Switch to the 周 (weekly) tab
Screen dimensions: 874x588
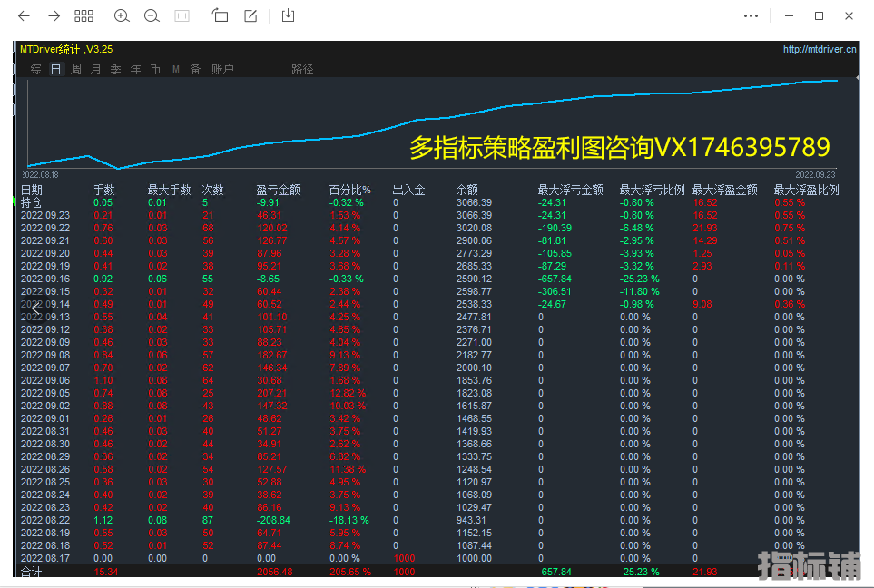point(76,69)
